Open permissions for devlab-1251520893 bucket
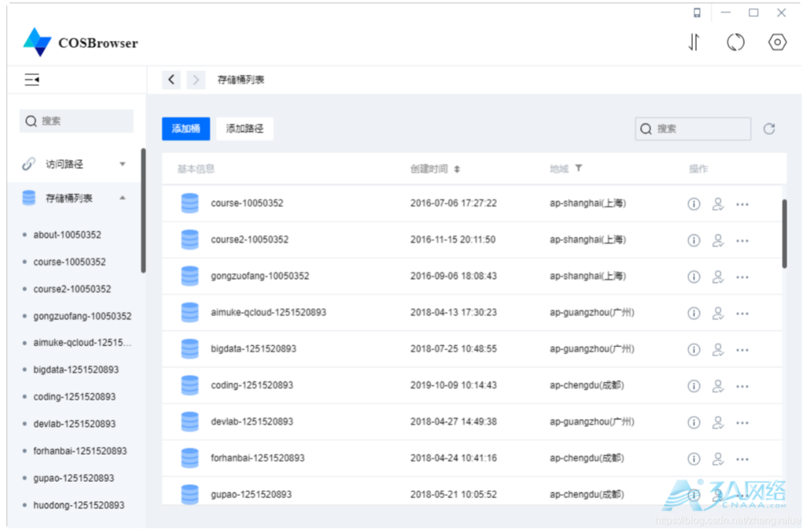The width and height of the screenshot is (807, 532). (718, 422)
